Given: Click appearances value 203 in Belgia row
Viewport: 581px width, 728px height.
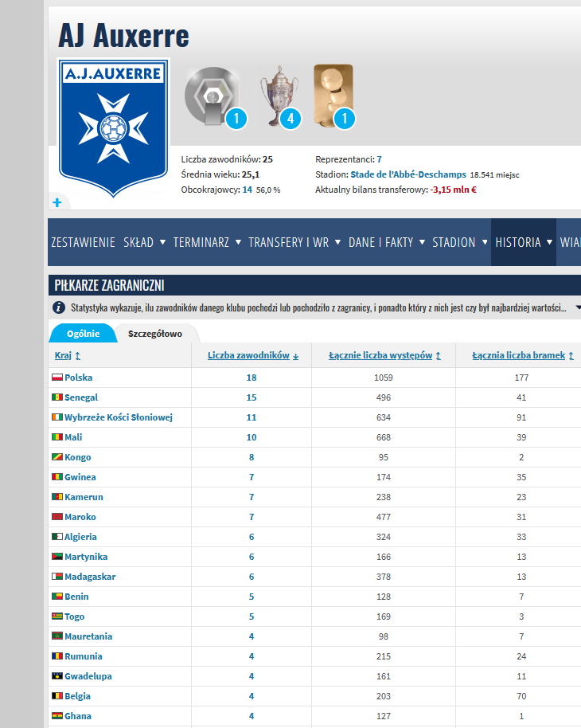Looking at the screenshot, I should tap(384, 696).
